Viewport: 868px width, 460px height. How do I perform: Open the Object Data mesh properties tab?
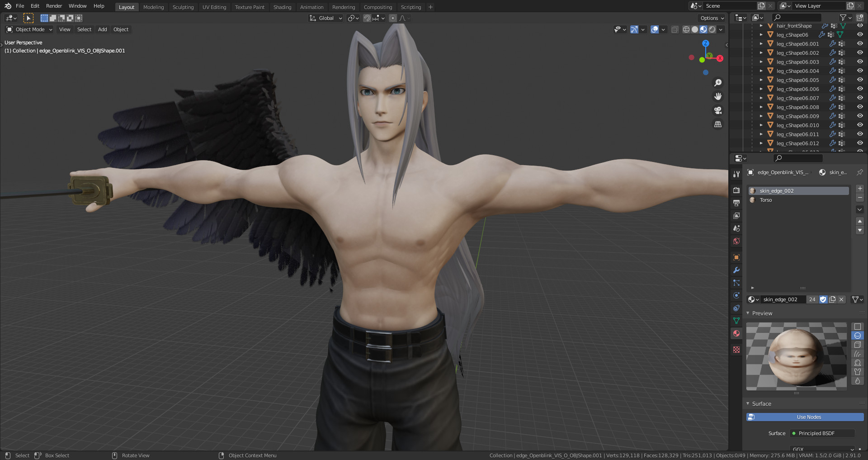tap(736, 321)
